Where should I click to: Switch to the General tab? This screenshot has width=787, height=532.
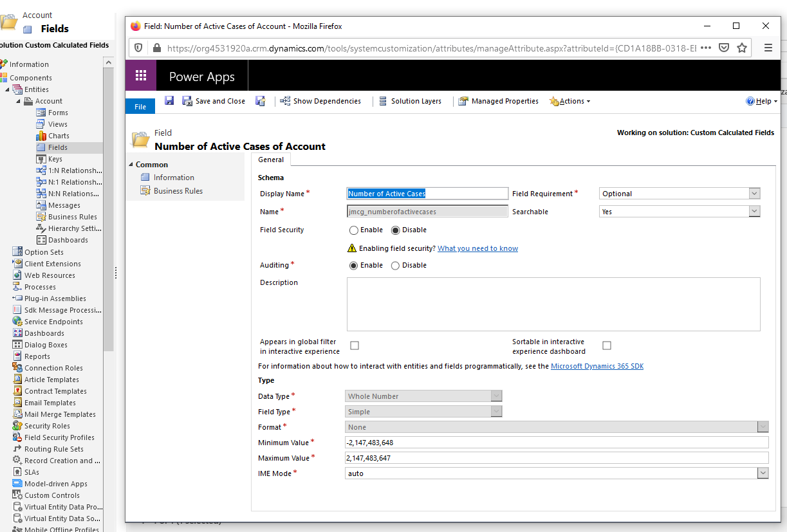[271, 160]
